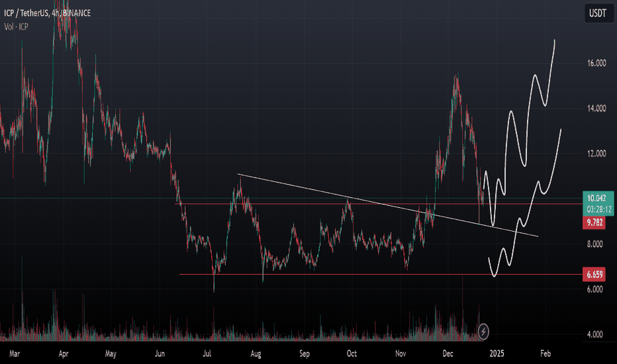Image resolution: width=617 pixels, height=364 pixels.
Task: Select the Vol · ICP indicator label
Action: 16,26
